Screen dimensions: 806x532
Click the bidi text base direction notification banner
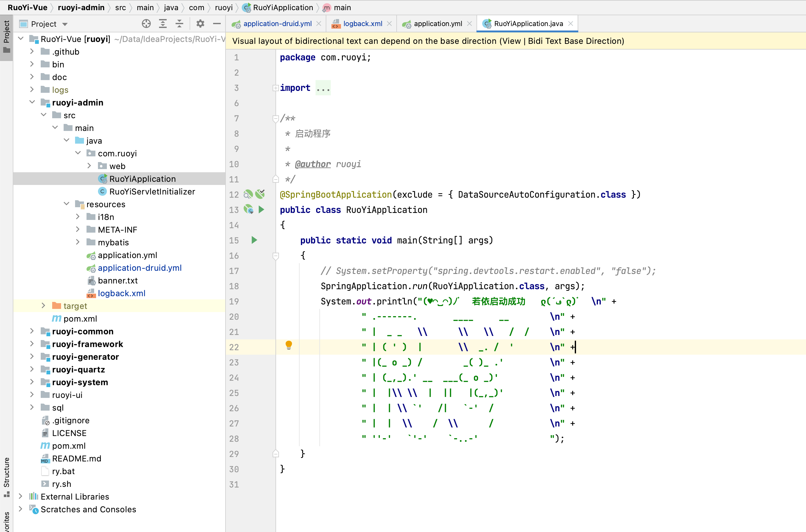pos(515,41)
